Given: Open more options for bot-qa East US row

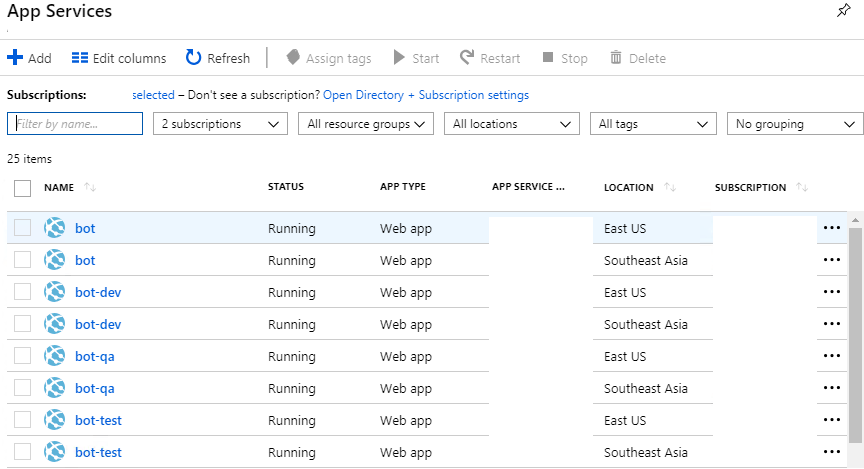Looking at the screenshot, I should click(831, 355).
